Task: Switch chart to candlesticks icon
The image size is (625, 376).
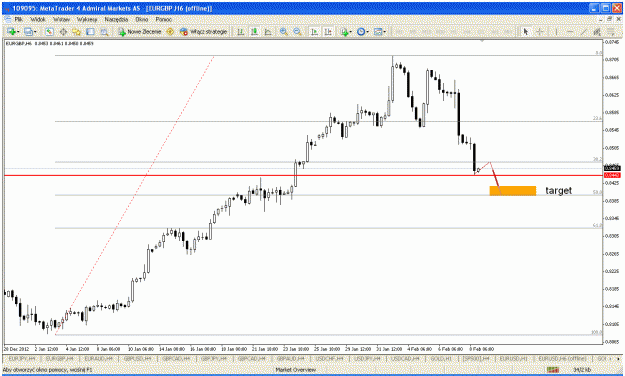Action: [254, 31]
